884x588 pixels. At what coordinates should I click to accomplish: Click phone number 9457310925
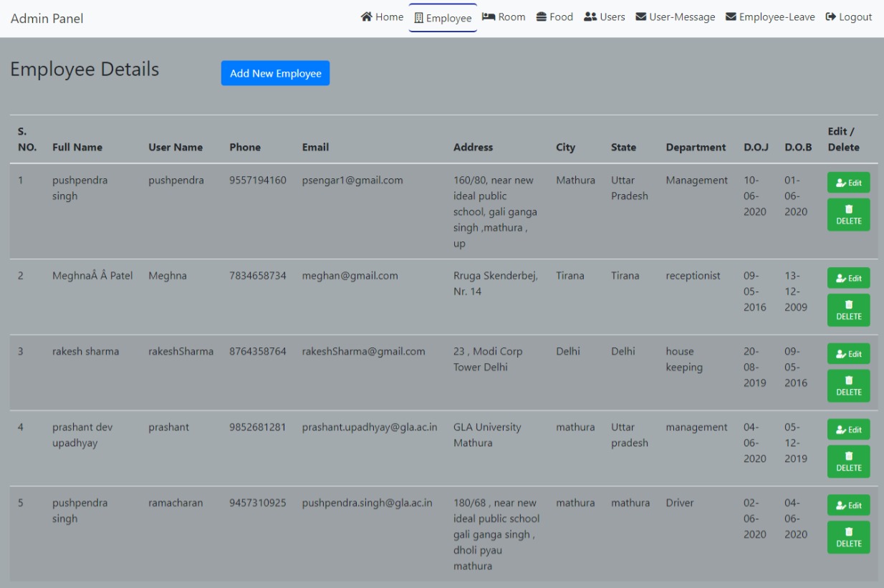[258, 503]
